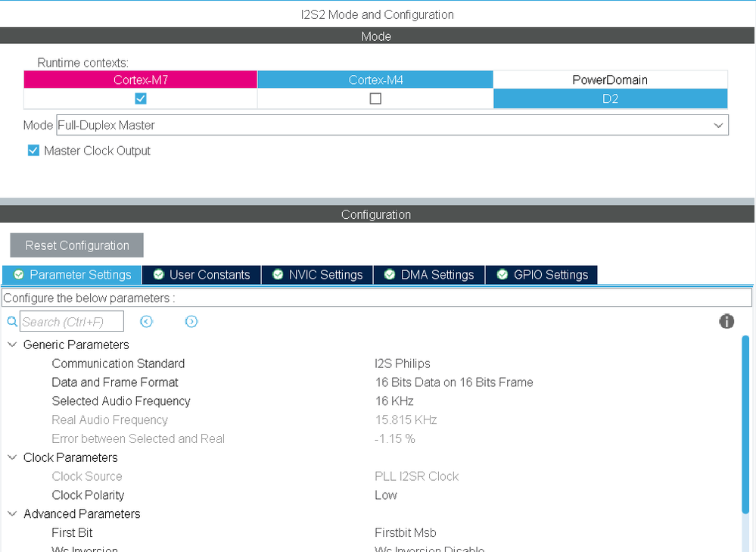Screen dimensions: 756x552
Task: Select the 16 KHz audio frequency value
Action: (394, 401)
